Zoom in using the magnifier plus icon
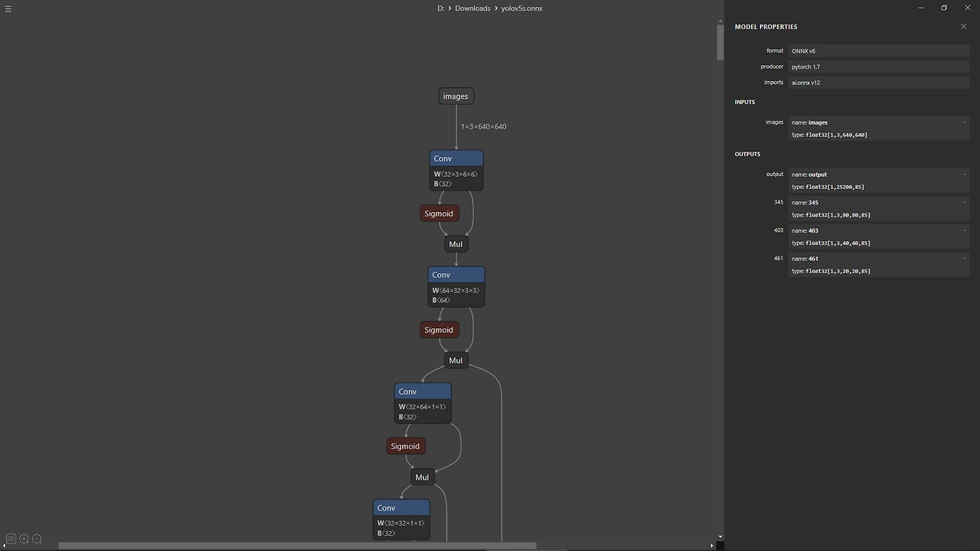 pyautogui.click(x=24, y=539)
